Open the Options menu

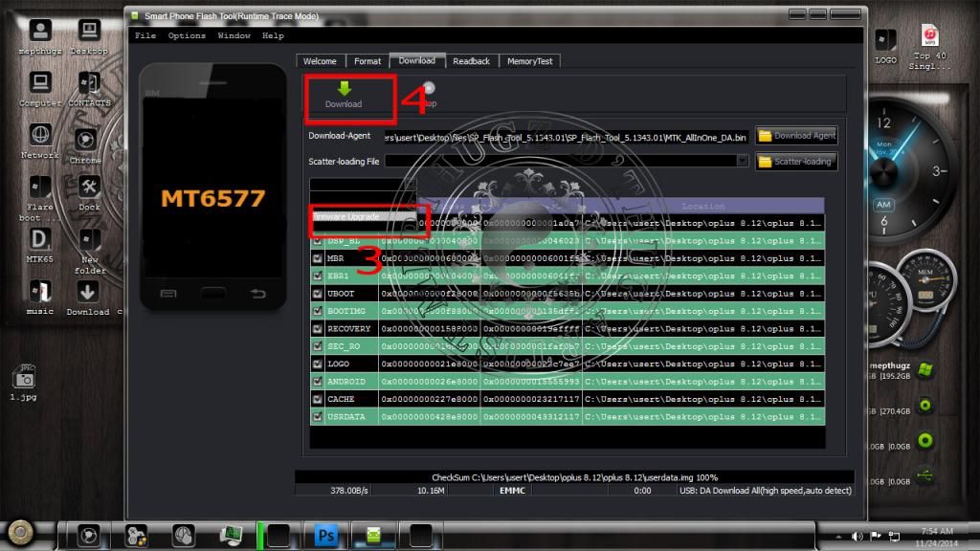[187, 35]
